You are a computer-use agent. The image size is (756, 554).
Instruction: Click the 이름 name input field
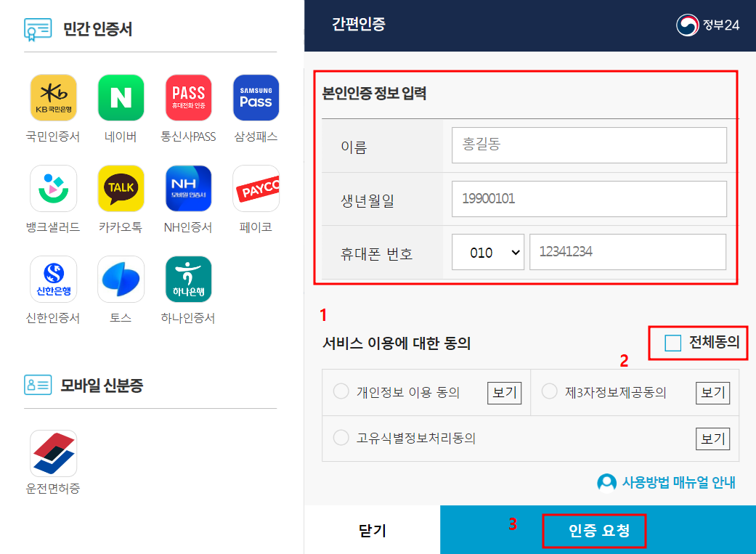[x=589, y=145]
